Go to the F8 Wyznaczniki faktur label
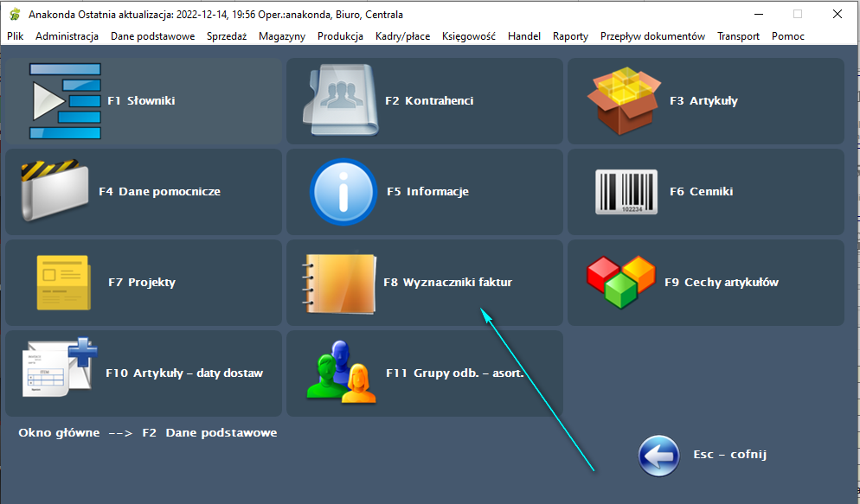 click(x=448, y=283)
